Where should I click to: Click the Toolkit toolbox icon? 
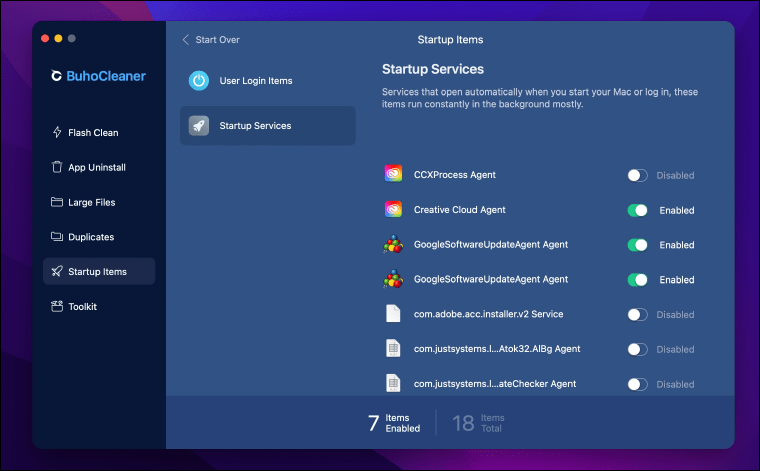57,306
